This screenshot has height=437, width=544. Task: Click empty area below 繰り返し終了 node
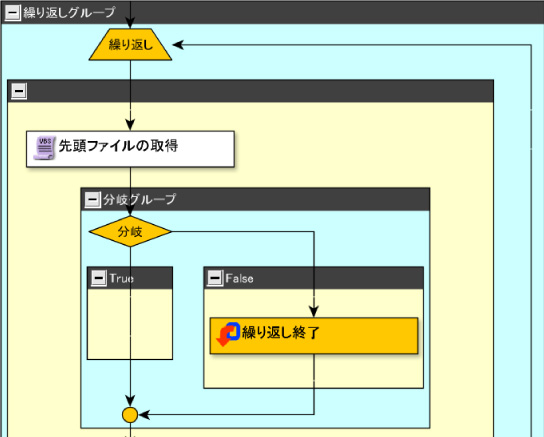coord(368,371)
